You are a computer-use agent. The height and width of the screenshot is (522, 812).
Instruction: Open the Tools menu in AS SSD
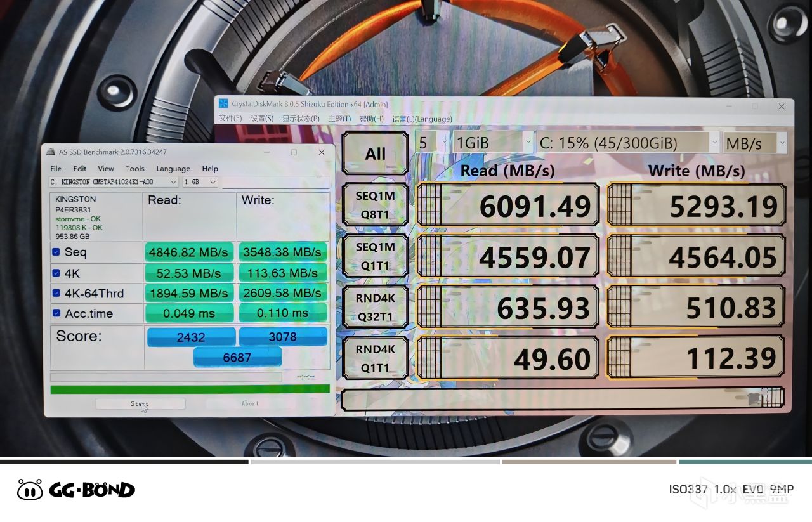pos(135,169)
